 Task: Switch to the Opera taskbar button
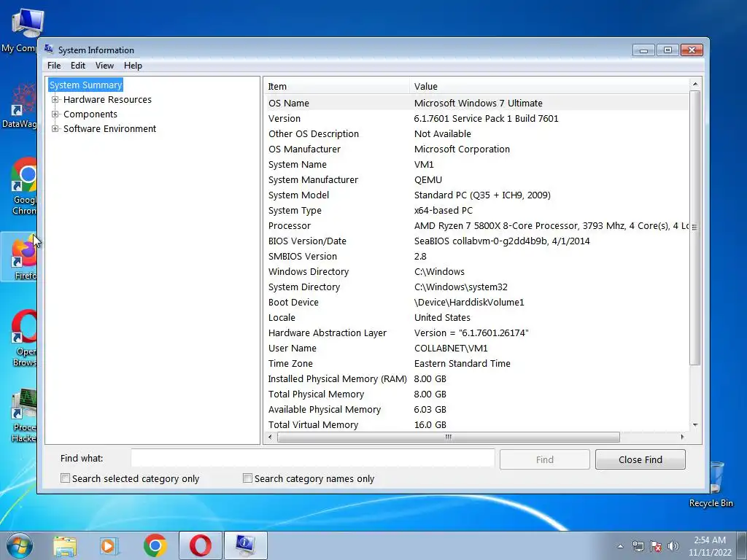tap(201, 545)
